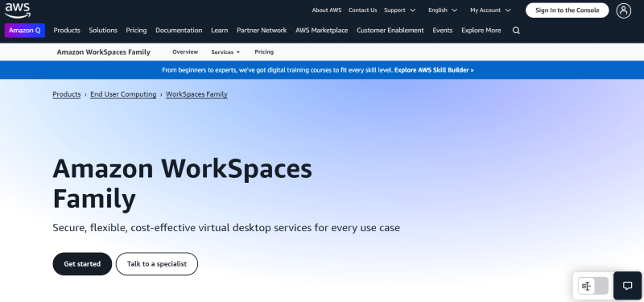The image size is (644, 302).
Task: Open the search magnifier icon
Action: coord(516,31)
